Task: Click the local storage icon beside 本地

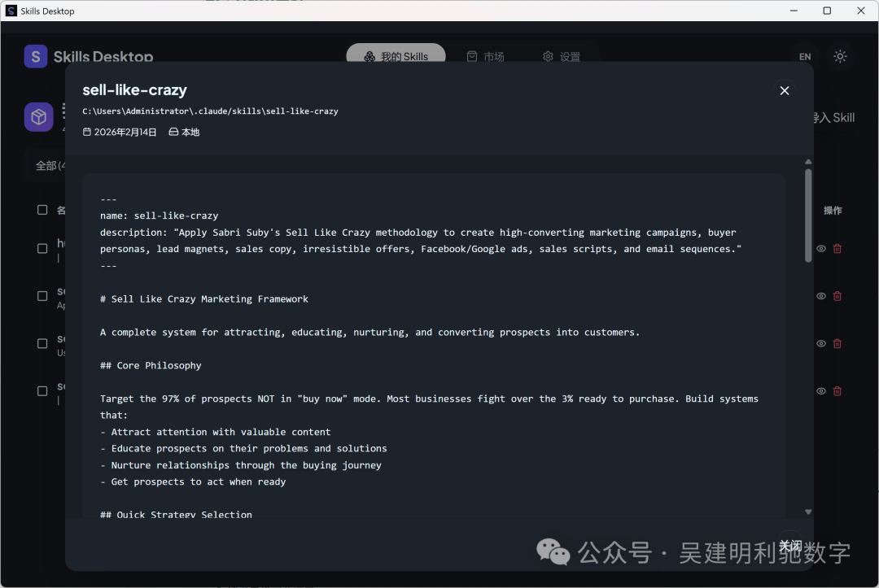Action: point(174,133)
